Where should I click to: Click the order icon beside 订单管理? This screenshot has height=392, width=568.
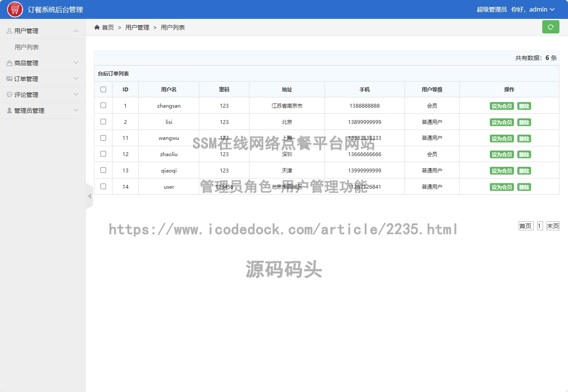9,79
